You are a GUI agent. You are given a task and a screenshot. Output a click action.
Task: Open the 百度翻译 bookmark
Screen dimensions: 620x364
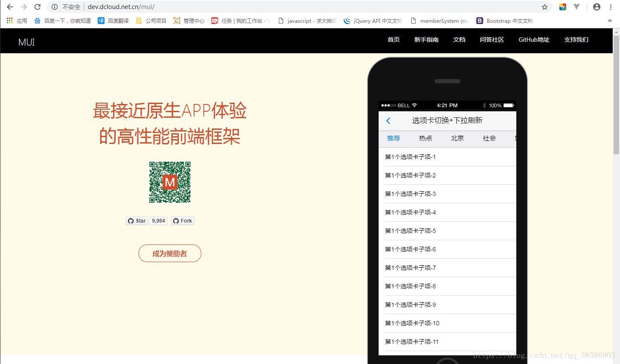coord(114,21)
